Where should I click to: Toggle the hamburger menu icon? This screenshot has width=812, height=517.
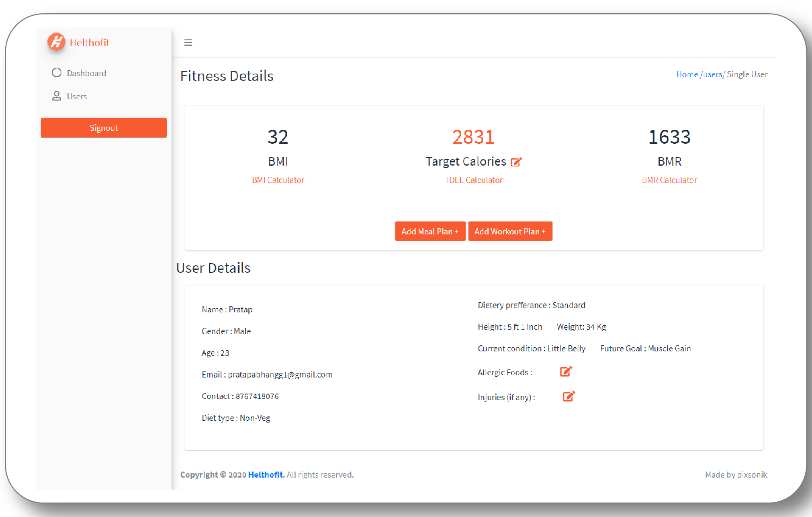(x=188, y=43)
